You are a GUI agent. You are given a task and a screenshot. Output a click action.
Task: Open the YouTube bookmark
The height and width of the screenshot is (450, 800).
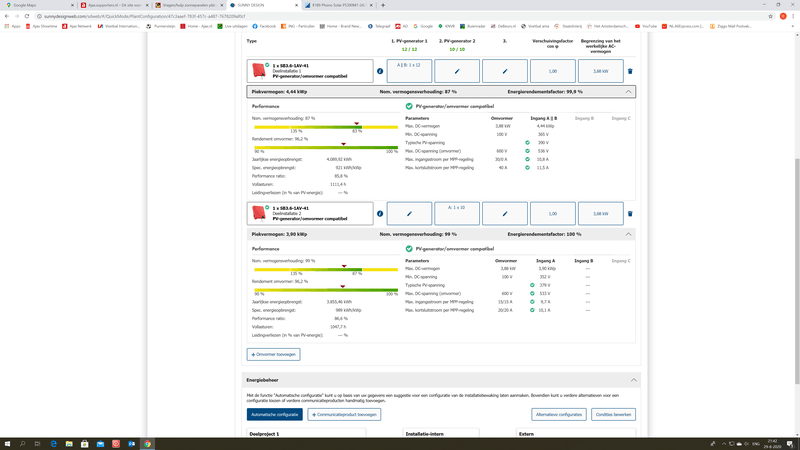pyautogui.click(x=646, y=26)
